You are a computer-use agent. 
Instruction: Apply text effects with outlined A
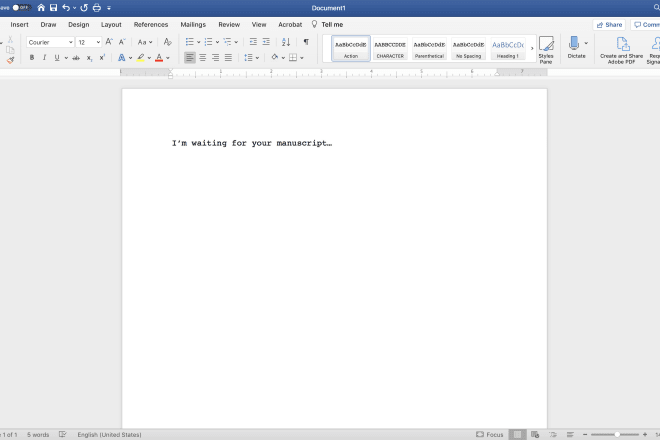point(122,58)
